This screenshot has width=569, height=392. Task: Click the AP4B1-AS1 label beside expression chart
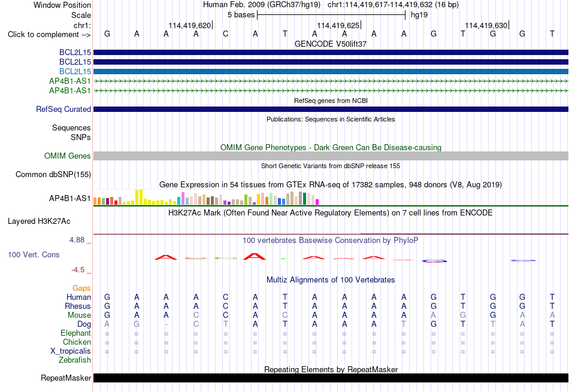point(70,198)
